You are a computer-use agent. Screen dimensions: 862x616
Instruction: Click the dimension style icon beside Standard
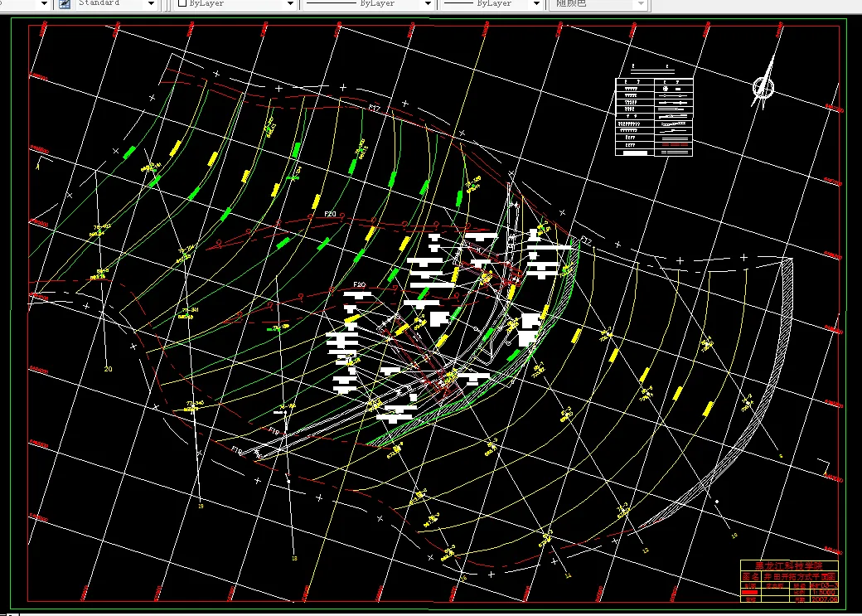[65, 4]
